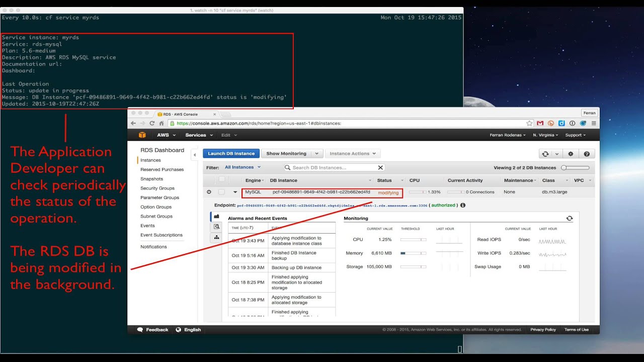Open the help question mark icon
This screenshot has width=644, height=362.
tap(586, 154)
